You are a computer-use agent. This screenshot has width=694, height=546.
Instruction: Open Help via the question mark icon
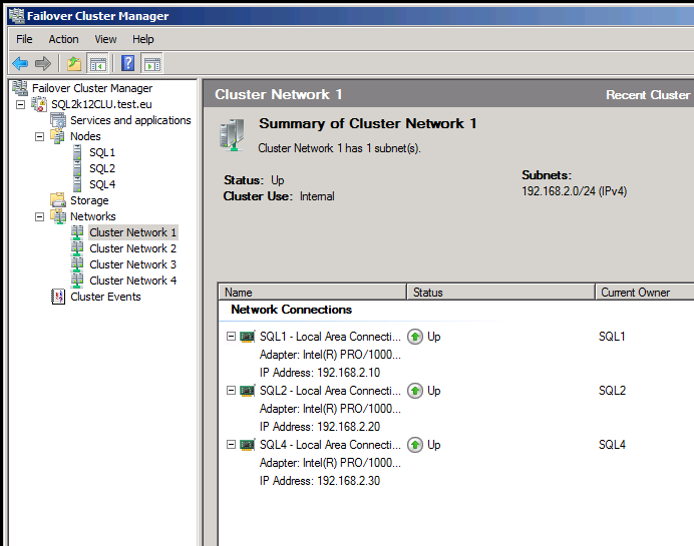tap(127, 63)
